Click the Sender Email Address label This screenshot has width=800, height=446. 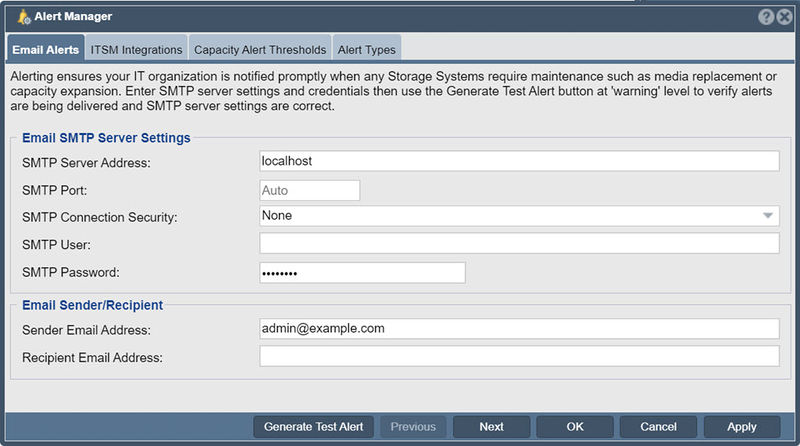tap(86, 330)
